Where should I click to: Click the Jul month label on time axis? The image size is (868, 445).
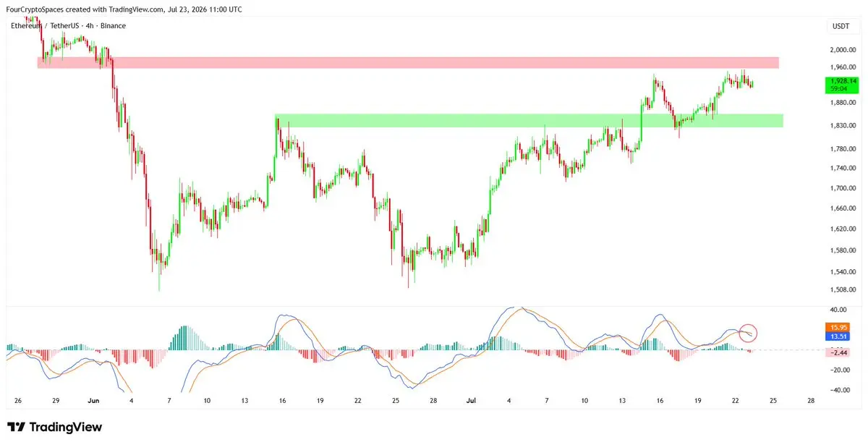[x=471, y=400]
